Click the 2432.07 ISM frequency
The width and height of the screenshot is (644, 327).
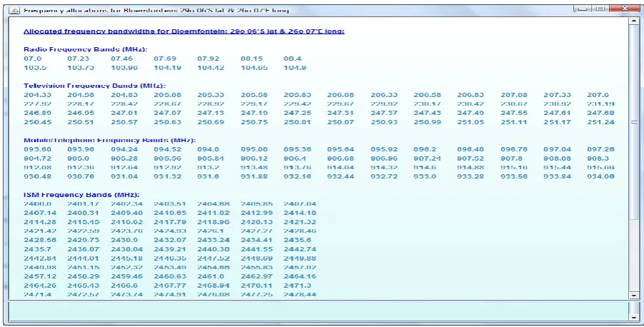(170, 240)
